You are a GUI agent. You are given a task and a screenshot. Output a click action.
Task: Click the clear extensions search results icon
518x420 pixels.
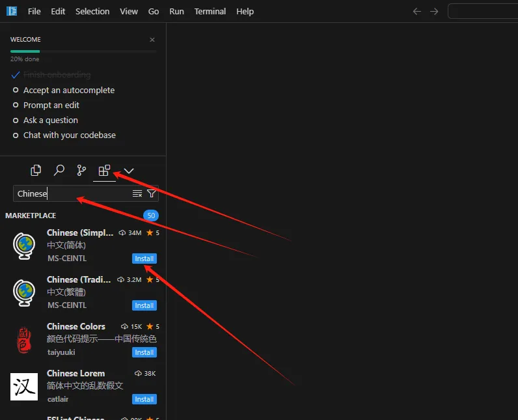click(x=137, y=193)
